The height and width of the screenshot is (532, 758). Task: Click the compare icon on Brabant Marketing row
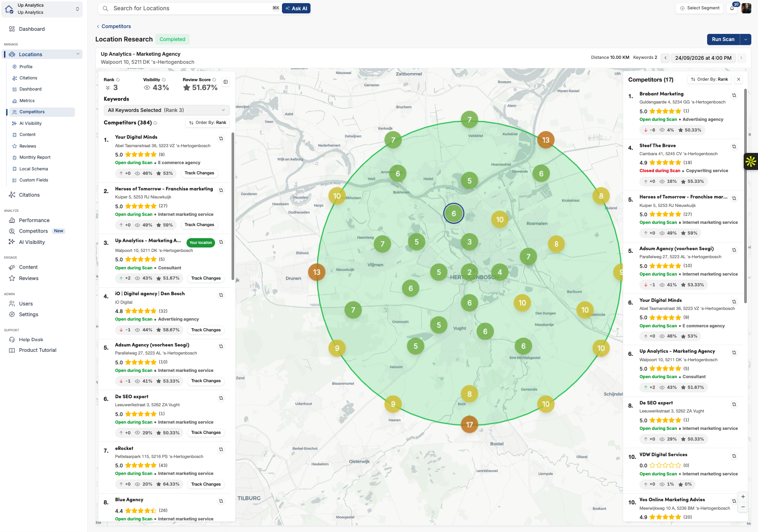(x=734, y=95)
